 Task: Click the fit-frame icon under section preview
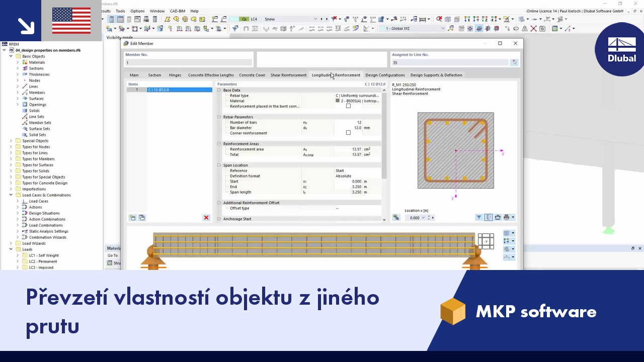(x=498, y=218)
